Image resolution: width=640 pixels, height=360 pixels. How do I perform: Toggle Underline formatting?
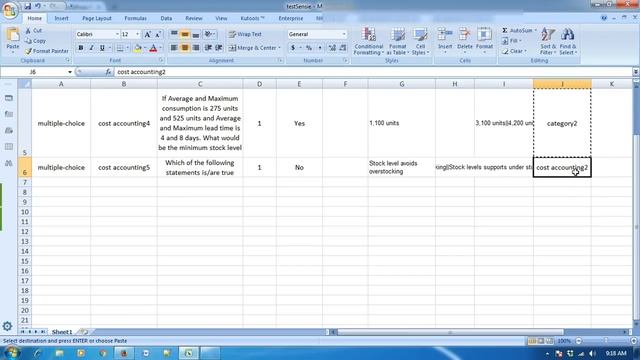[x=102, y=48]
